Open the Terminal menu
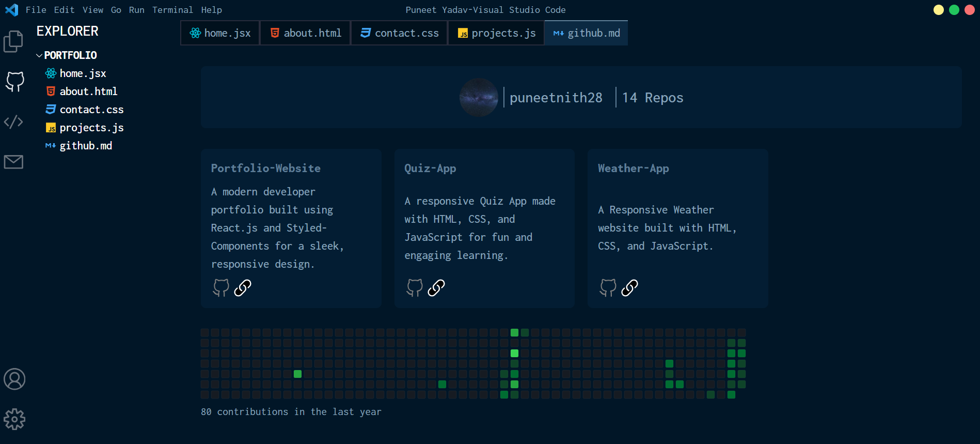This screenshot has height=444, width=980. [x=172, y=10]
